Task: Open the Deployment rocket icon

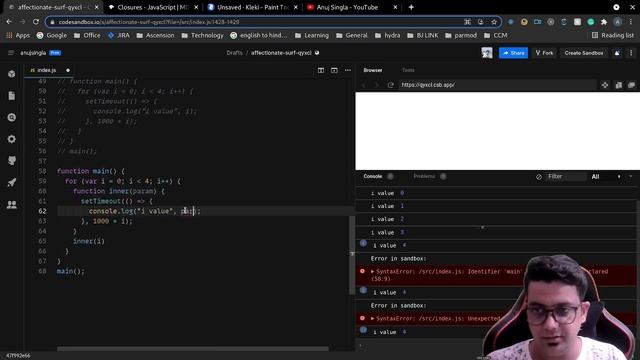Action: (11, 182)
